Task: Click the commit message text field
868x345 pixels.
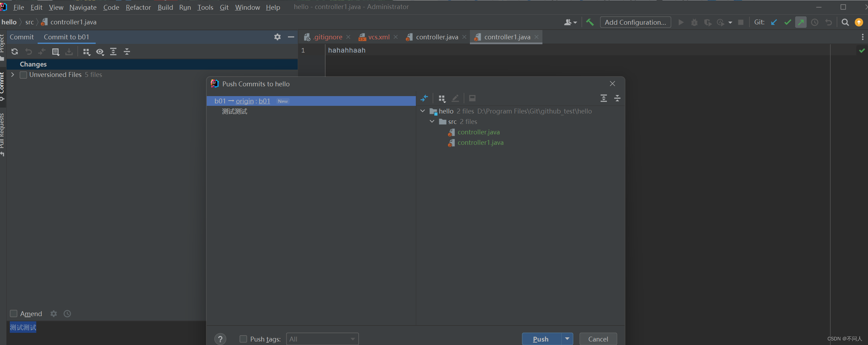Action: tap(106, 333)
